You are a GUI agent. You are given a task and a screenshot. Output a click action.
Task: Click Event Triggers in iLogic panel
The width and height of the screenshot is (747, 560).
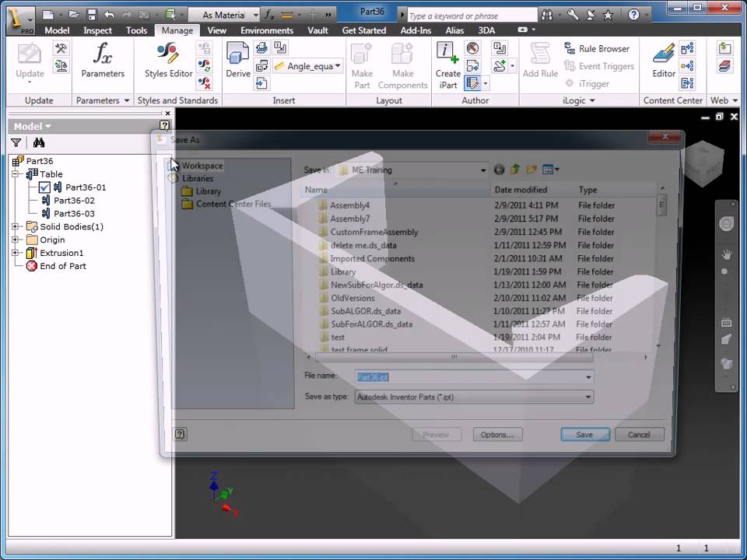point(599,66)
